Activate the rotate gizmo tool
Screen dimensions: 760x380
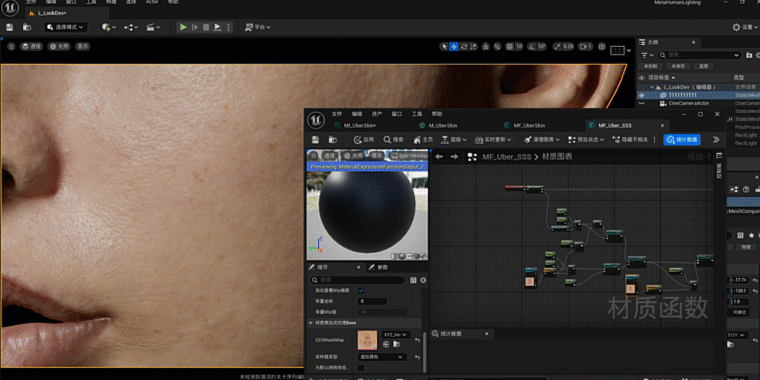tap(464, 47)
